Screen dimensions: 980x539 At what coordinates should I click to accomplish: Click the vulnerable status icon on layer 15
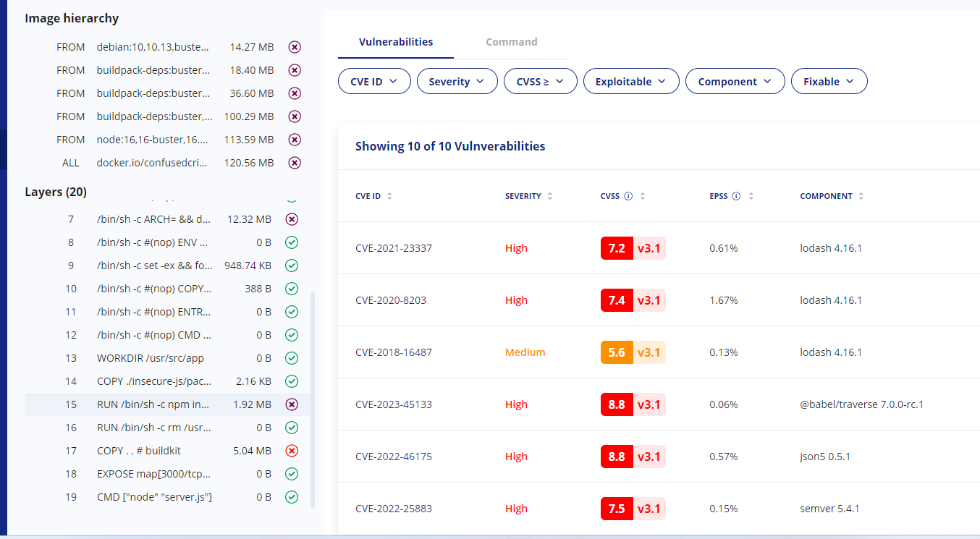(x=292, y=404)
